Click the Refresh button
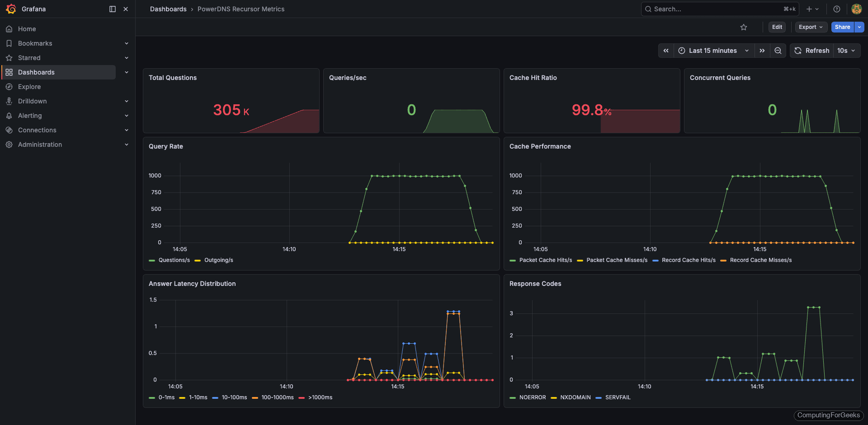This screenshot has height=425, width=868. click(x=811, y=51)
